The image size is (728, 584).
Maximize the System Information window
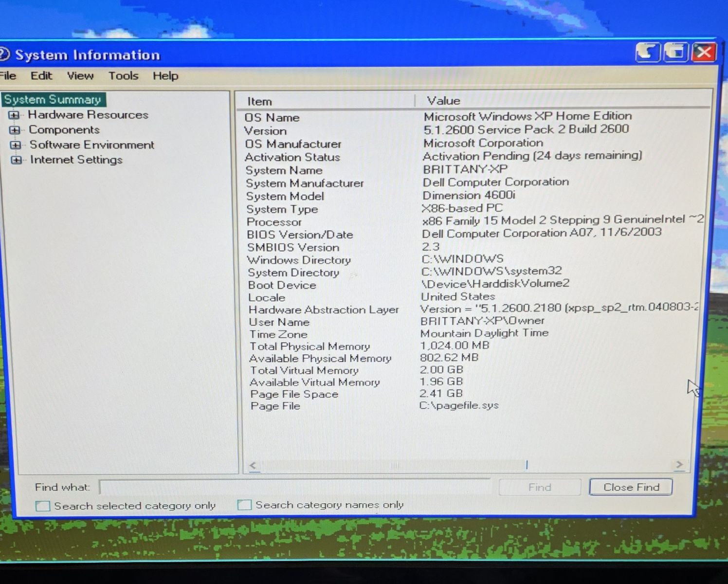675,52
